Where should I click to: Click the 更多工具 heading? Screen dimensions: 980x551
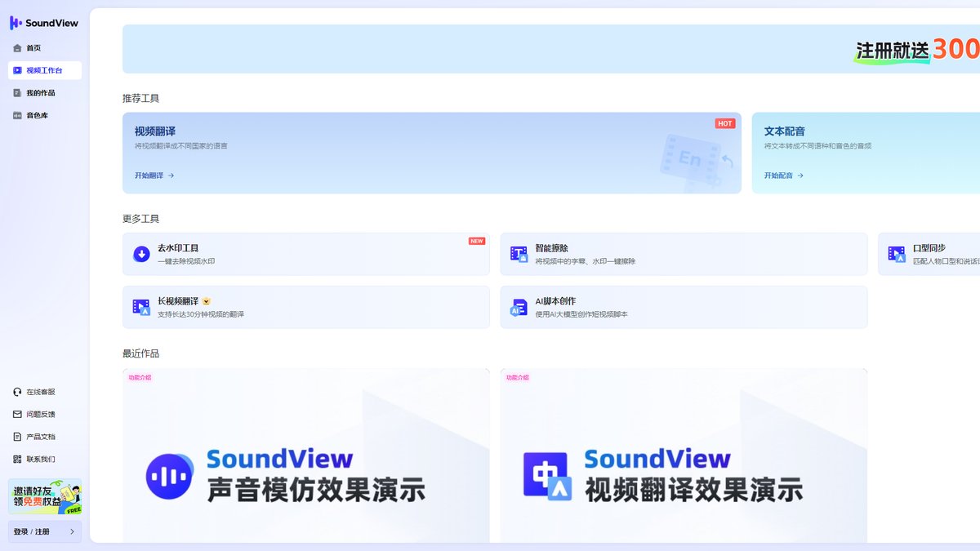pyautogui.click(x=141, y=219)
